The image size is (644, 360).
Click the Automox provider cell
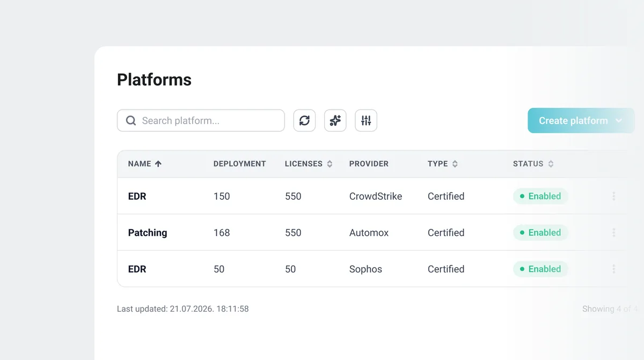[369, 233]
